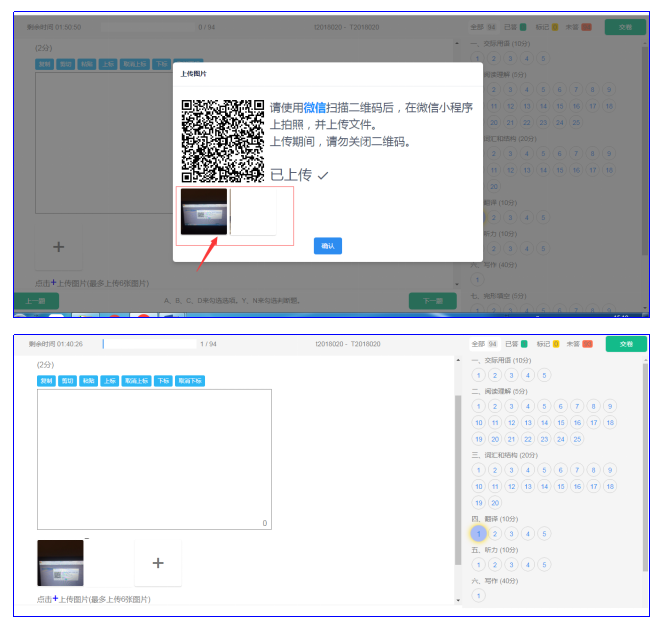
Task: Go to question 20 under 词汇和结构 in bottom panel
Action: pos(495,503)
